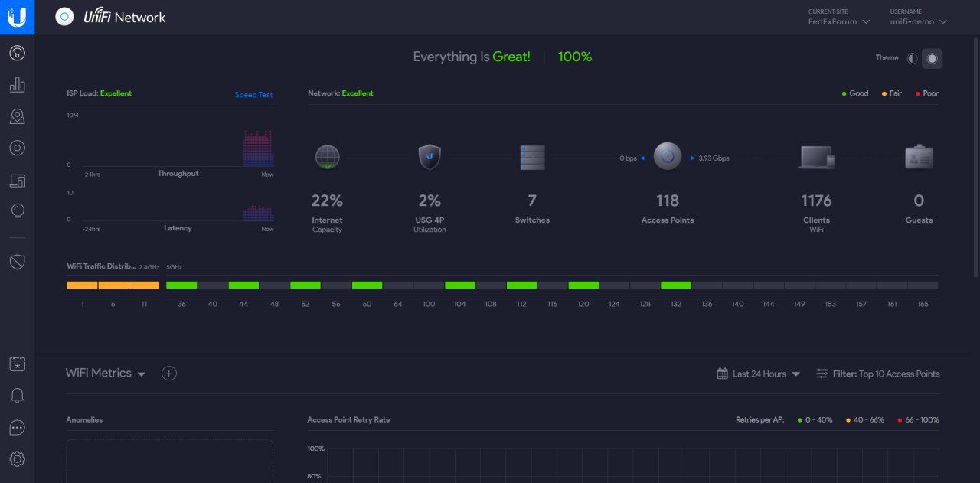Open the Events calendar icon
This screenshot has height=483, width=980.
click(x=17, y=364)
